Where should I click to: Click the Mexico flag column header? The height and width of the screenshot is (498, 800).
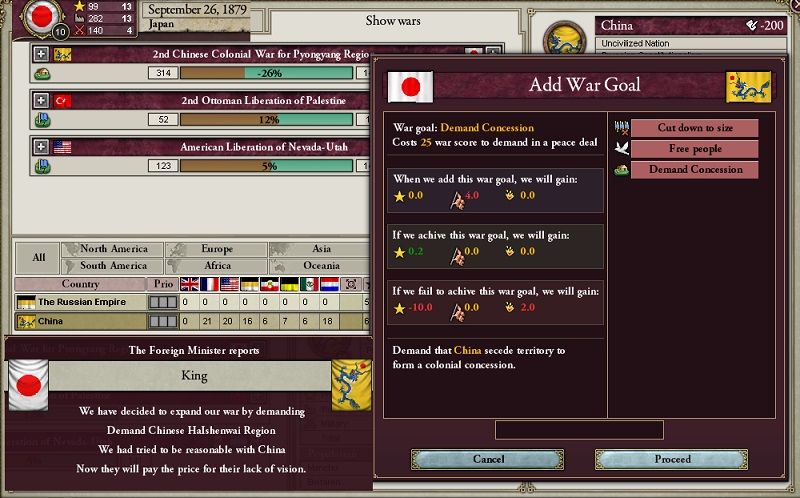tap(309, 284)
